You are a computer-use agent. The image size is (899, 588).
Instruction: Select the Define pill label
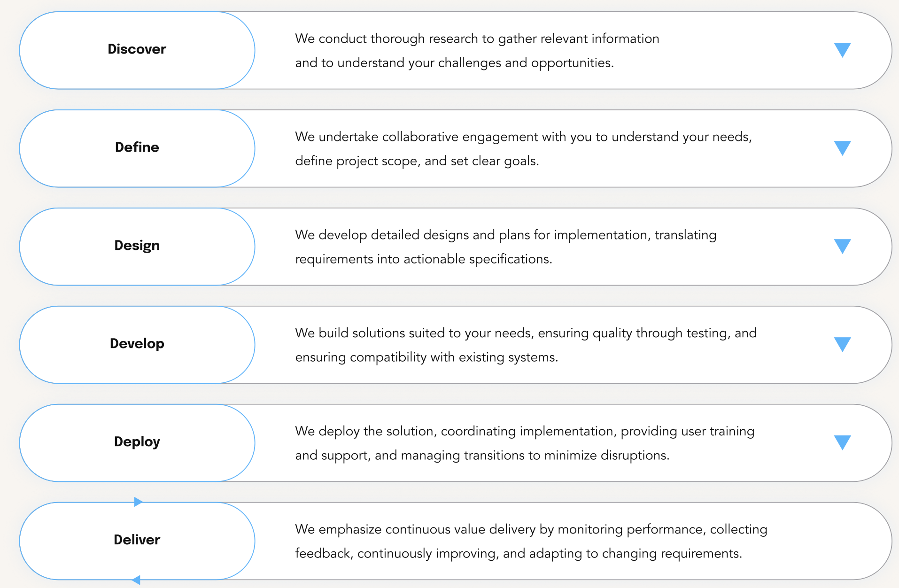coord(137,147)
